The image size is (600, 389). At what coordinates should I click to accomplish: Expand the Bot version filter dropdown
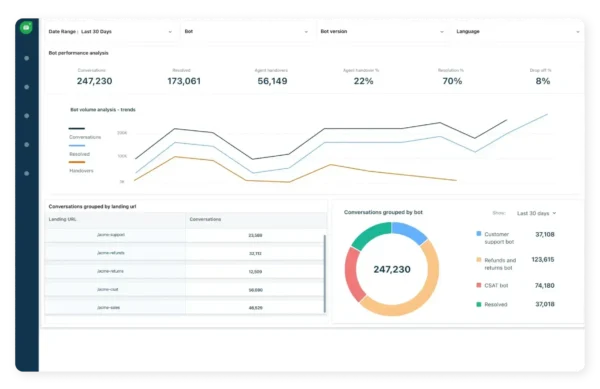click(383, 32)
